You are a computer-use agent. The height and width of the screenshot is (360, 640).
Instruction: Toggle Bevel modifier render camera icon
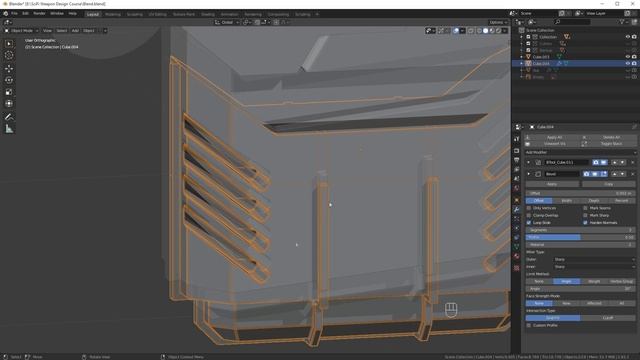586,174
